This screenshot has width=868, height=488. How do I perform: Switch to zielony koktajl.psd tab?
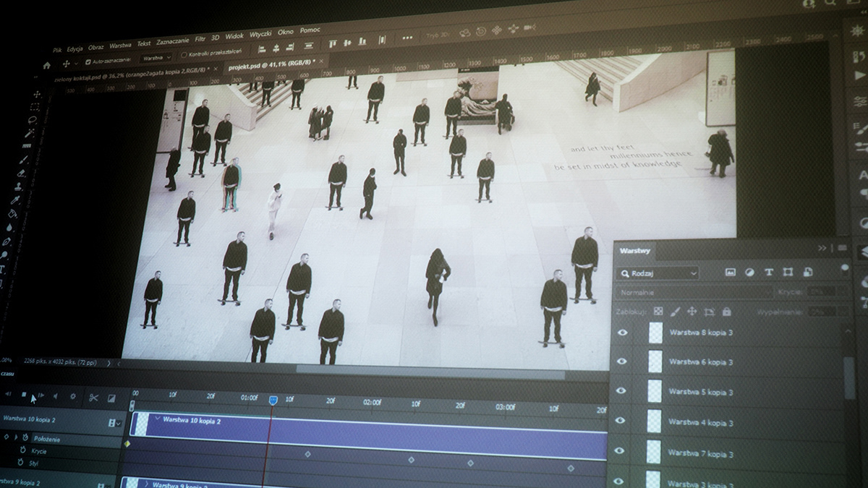(132, 75)
